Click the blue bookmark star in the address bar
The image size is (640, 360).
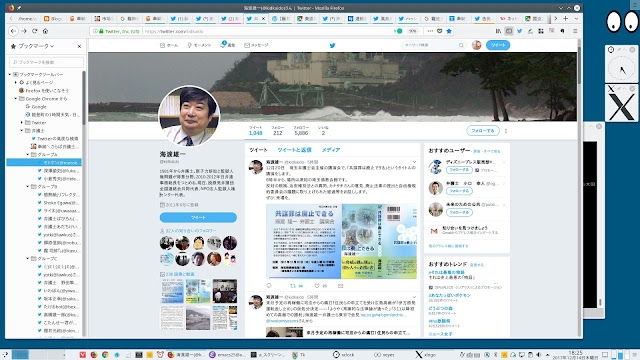pos(449,31)
